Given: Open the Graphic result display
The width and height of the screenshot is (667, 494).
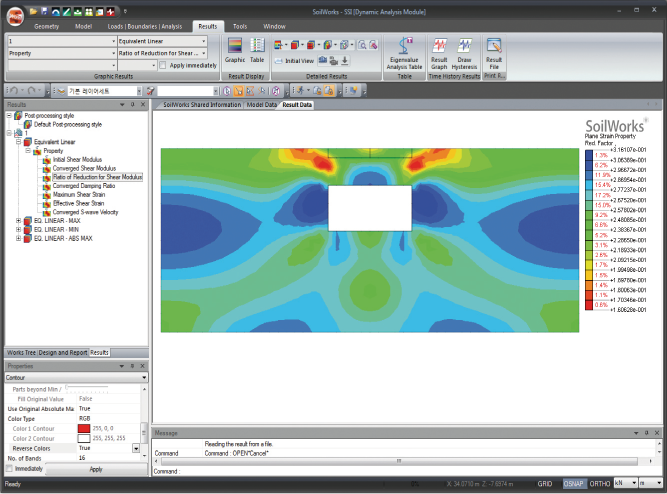Looking at the screenshot, I should [235, 50].
